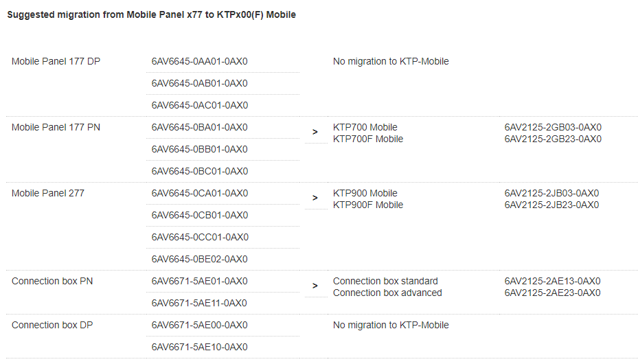Click order number 6AV2125-2JB23-0AX0

(x=552, y=205)
